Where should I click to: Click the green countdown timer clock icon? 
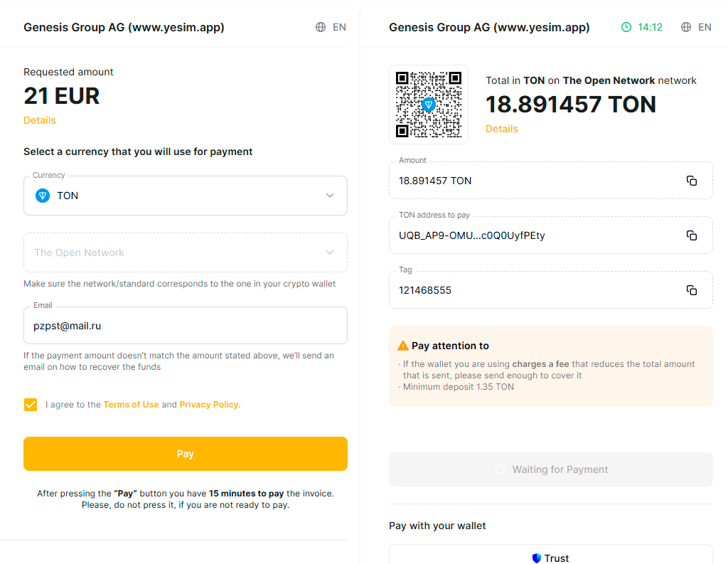click(626, 27)
